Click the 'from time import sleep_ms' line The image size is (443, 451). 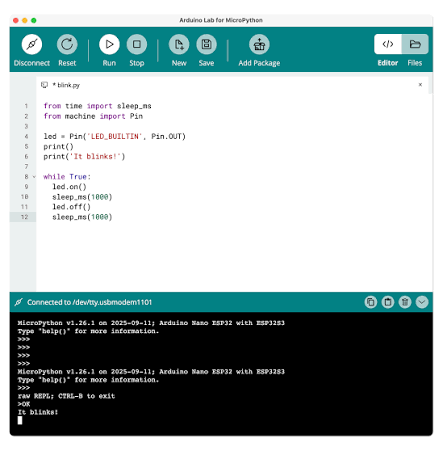pyautogui.click(x=97, y=106)
